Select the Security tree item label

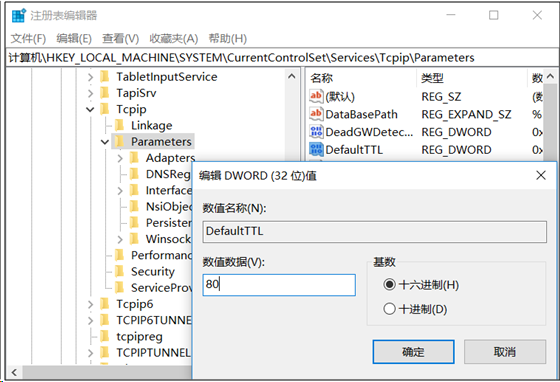tap(153, 271)
